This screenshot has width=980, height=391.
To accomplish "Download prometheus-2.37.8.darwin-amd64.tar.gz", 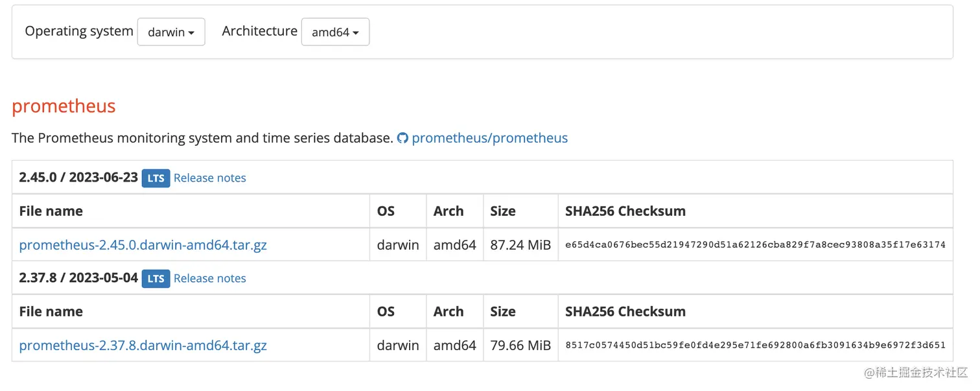I will coord(143,346).
